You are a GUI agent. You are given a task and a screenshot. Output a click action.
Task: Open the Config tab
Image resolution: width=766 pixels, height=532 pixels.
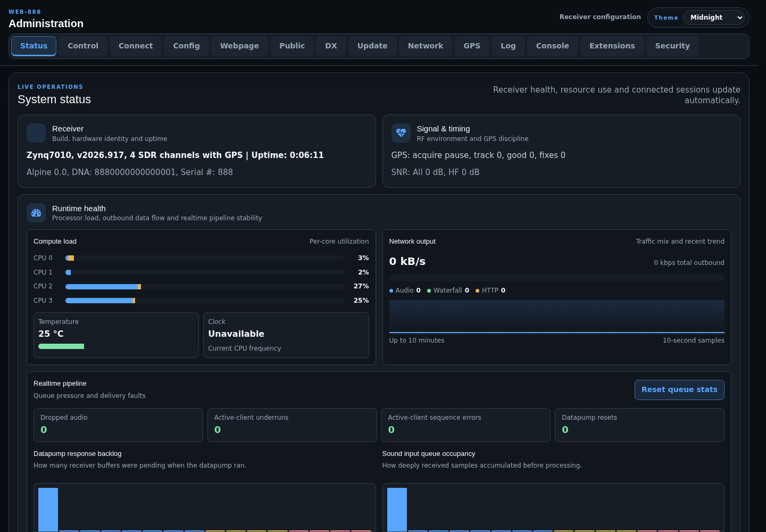(x=186, y=46)
